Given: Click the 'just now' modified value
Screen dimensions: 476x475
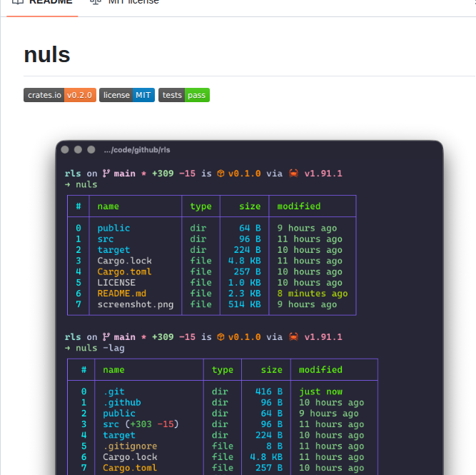Looking at the screenshot, I should tap(321, 391).
